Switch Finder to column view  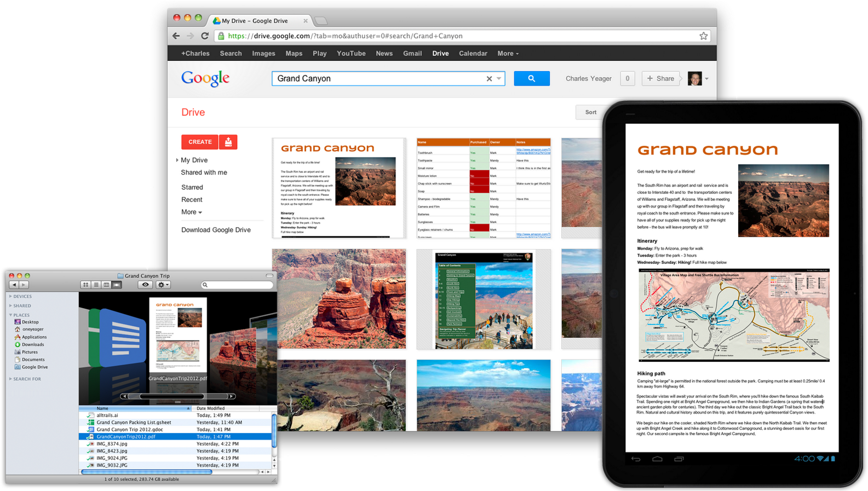[106, 285]
